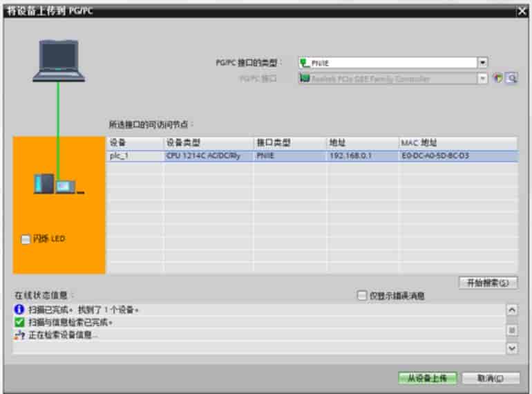Click the message 正在检索设备信息

pyautogui.click(x=64, y=335)
